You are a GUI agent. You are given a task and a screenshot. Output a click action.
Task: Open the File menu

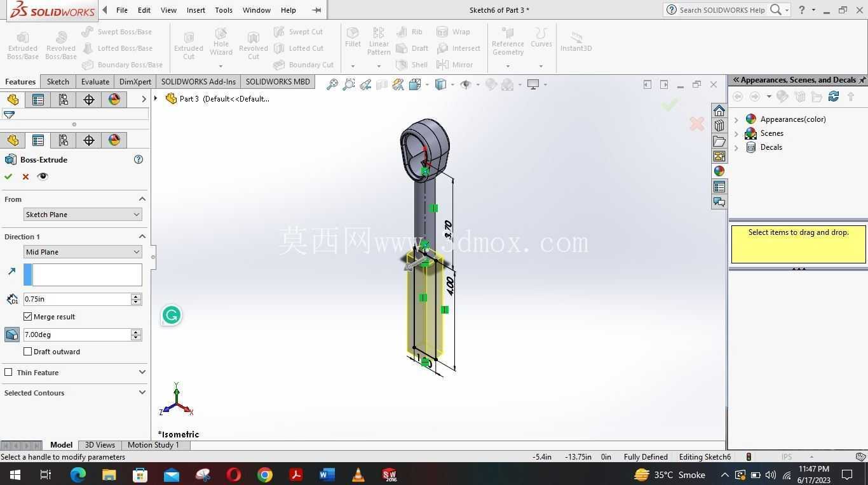122,10
